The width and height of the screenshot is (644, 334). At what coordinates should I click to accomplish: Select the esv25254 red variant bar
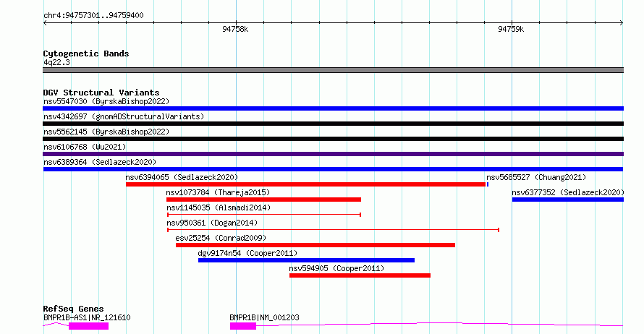(315, 245)
